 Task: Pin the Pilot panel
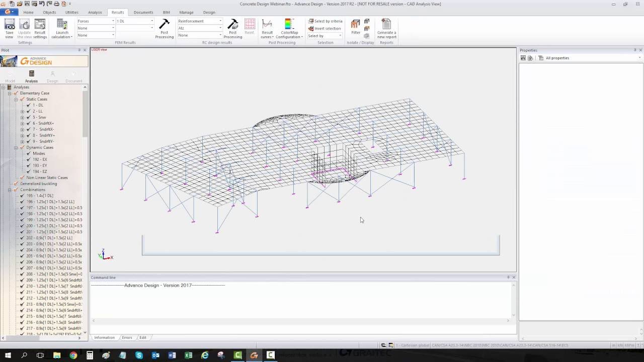(79, 50)
